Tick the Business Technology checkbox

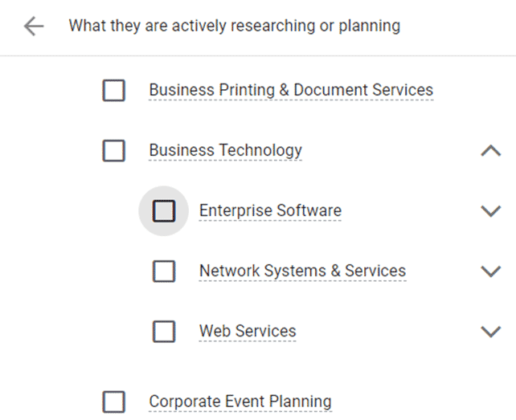tap(114, 151)
